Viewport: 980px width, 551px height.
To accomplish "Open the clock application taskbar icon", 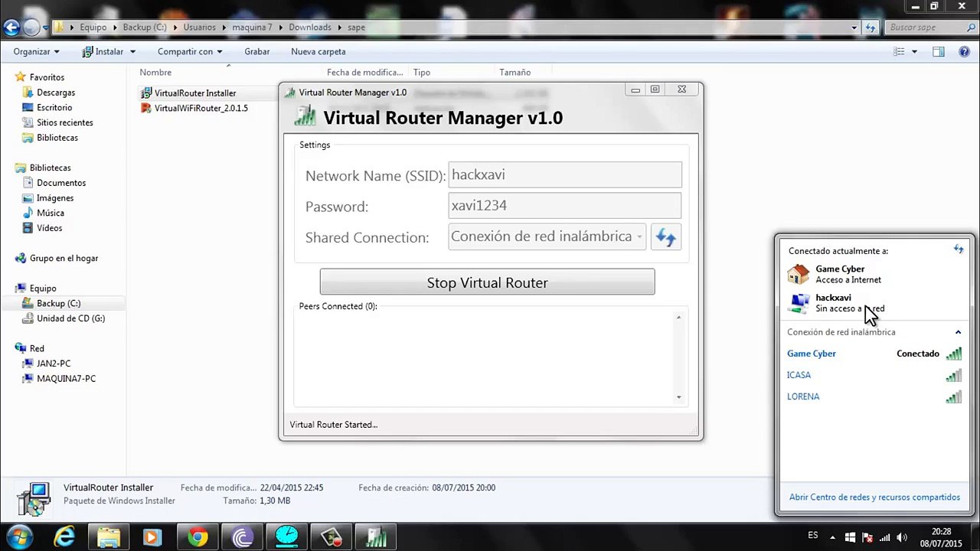I will pyautogui.click(x=287, y=537).
